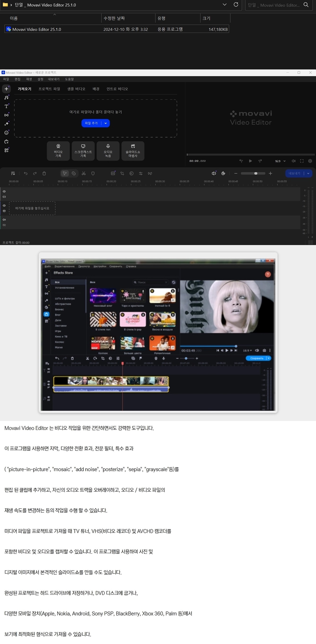316x644 pixels.
Task: Switch to the 배경 tab
Action: point(96,89)
